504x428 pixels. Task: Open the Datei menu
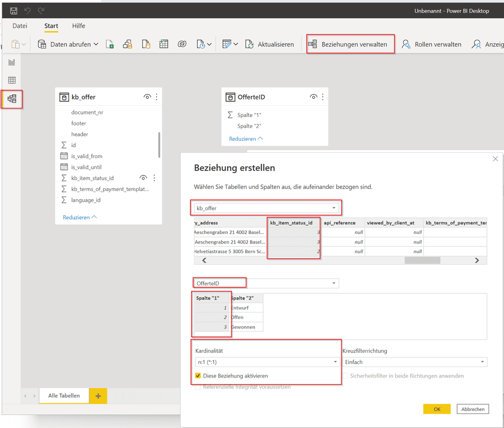point(20,26)
